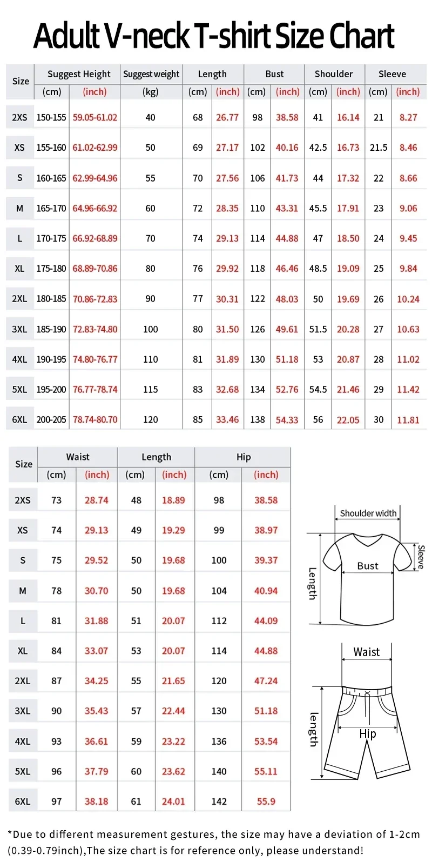Image resolution: width=432 pixels, height=868 pixels.
Task: Select the 'Shoulder' column header in top table
Action: pyautogui.click(x=333, y=74)
